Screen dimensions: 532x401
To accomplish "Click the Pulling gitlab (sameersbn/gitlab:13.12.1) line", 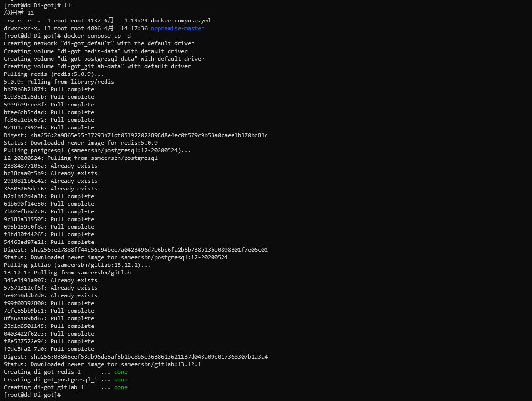I will click(77, 265).
